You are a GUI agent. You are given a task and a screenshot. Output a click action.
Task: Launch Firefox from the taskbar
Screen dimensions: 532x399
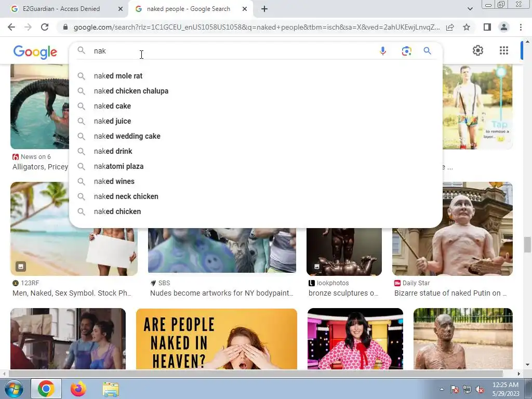point(78,389)
